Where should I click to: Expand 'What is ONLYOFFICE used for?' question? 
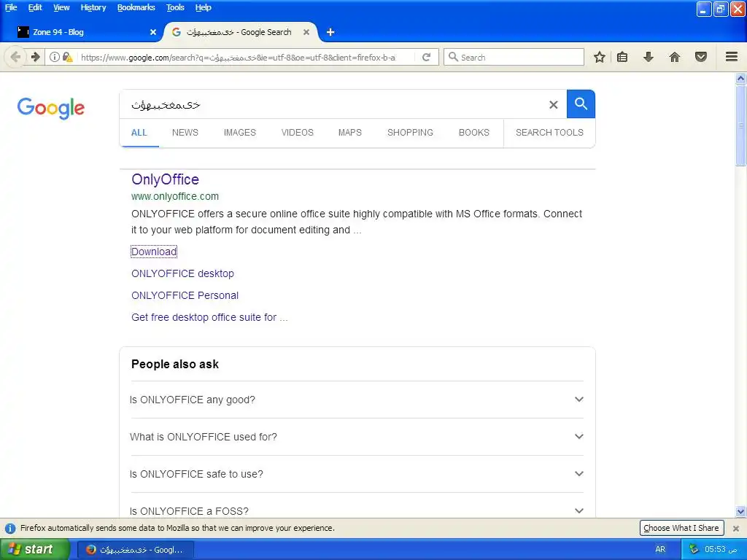pos(357,437)
